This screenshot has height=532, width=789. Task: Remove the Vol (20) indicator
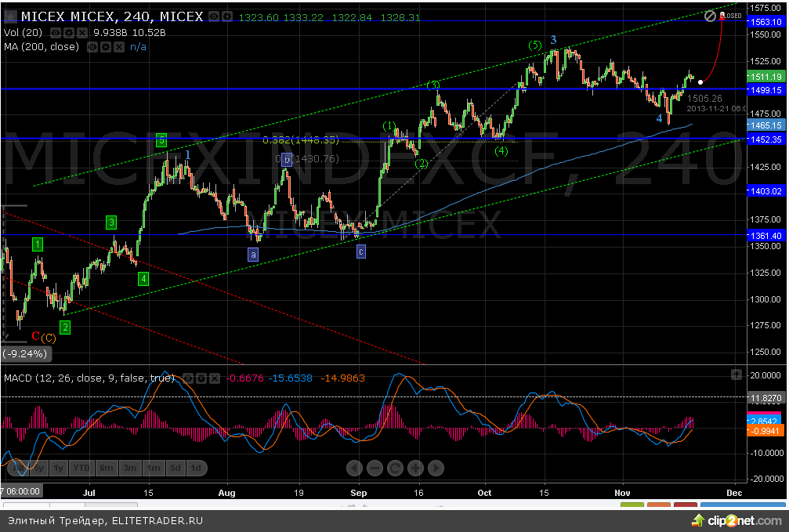click(81, 33)
